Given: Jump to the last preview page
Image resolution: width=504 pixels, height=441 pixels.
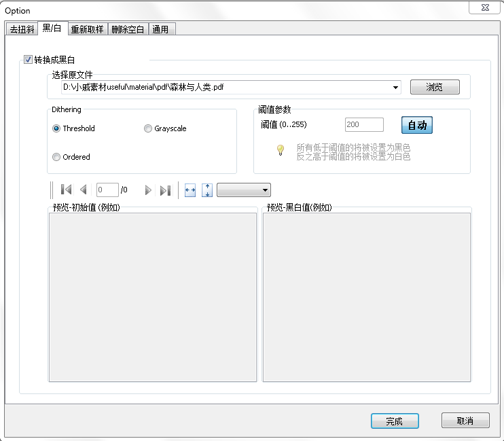Looking at the screenshot, I should click(x=165, y=190).
